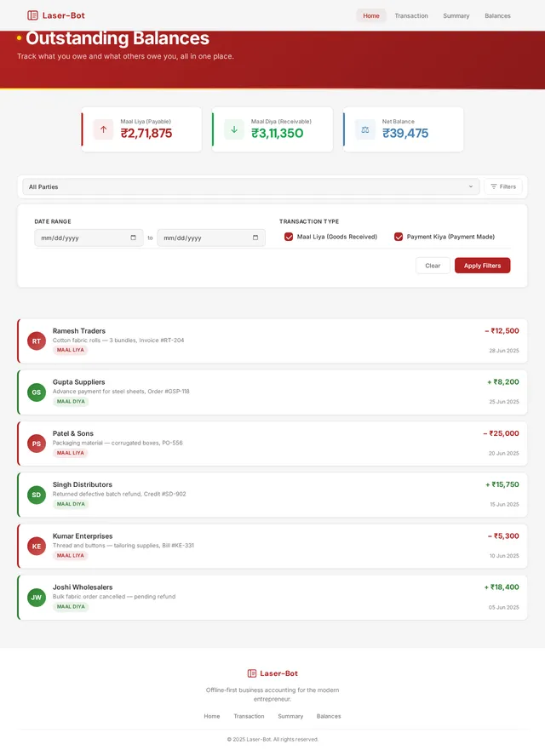The width and height of the screenshot is (545, 756).
Task: Uncheck Payment Kiya (Payment Made) checkbox
Action: point(399,237)
